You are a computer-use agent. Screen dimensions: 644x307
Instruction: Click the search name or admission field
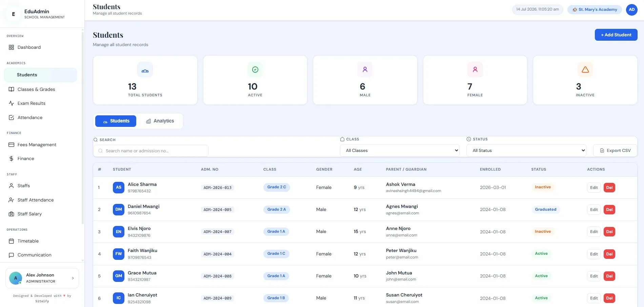(x=151, y=151)
